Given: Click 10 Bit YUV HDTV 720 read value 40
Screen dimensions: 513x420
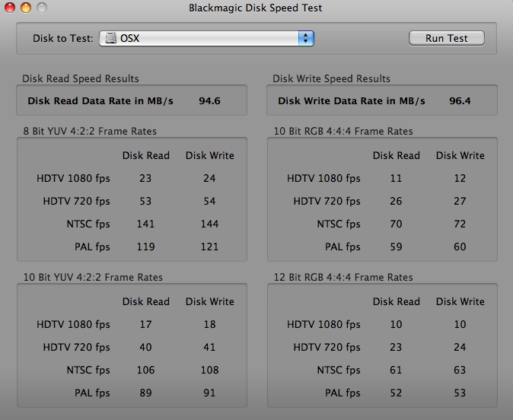Looking at the screenshot, I should click(145, 348).
